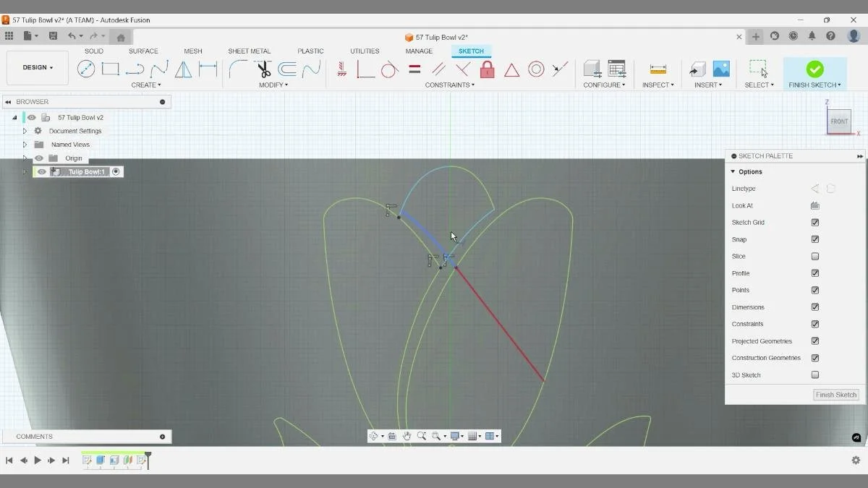Expand the Origin node in the browser
This screenshot has width=868, height=488.
pyautogui.click(x=25, y=158)
